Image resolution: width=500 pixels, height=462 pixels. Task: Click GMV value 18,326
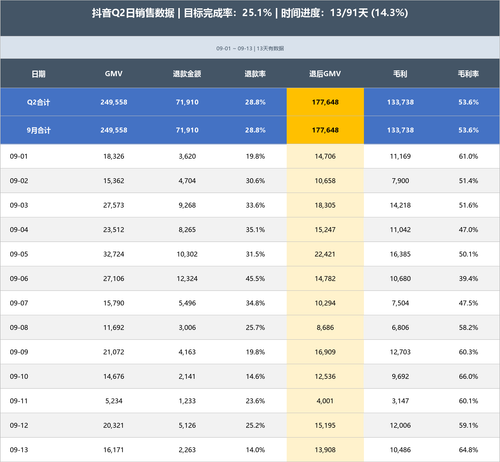(x=114, y=156)
